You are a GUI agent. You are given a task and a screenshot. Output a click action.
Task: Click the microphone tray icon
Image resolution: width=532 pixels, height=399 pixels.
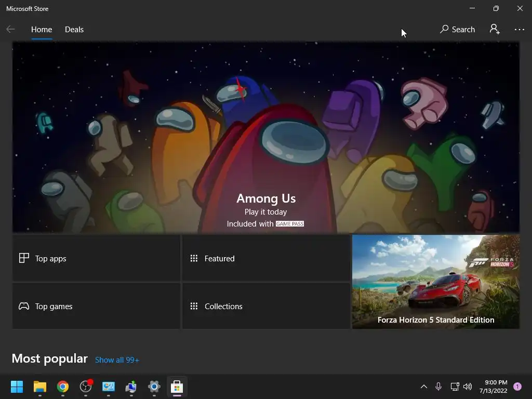tap(438, 387)
